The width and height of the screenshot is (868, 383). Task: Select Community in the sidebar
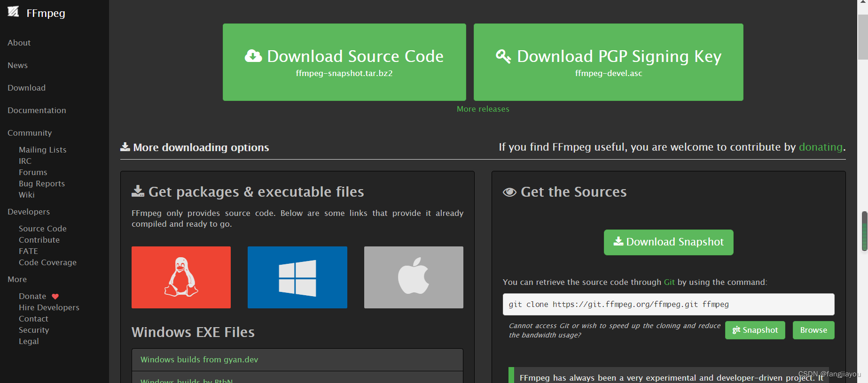click(30, 133)
